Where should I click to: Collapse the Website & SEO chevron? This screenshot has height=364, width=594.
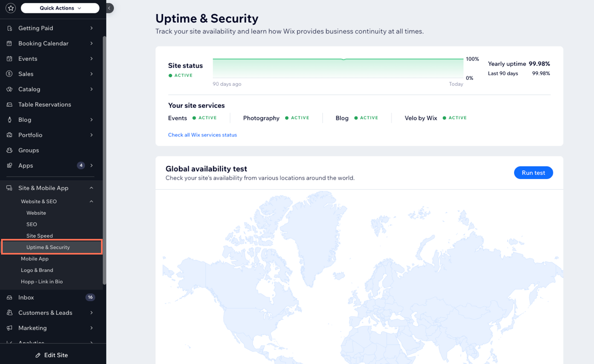click(x=92, y=201)
